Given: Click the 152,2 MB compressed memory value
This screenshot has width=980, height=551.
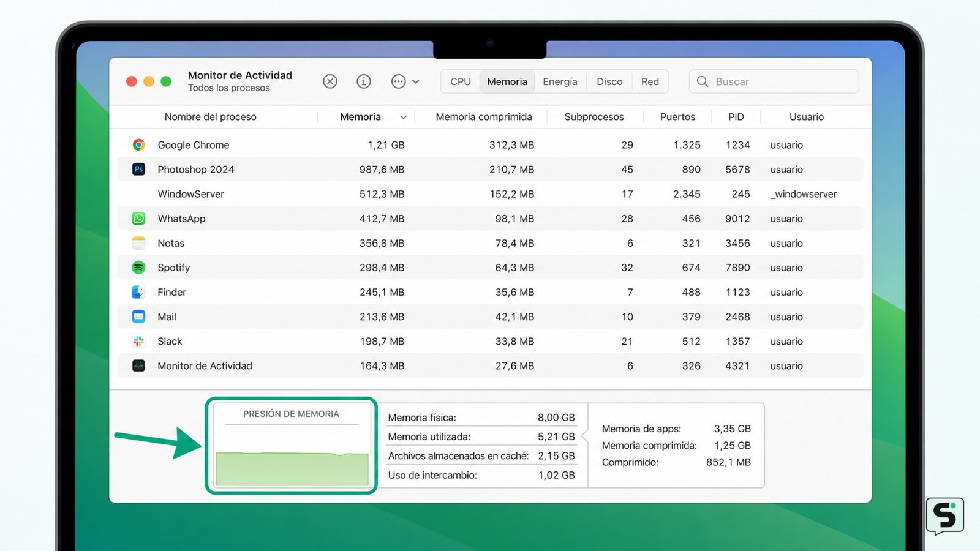Looking at the screenshot, I should pyautogui.click(x=511, y=194).
